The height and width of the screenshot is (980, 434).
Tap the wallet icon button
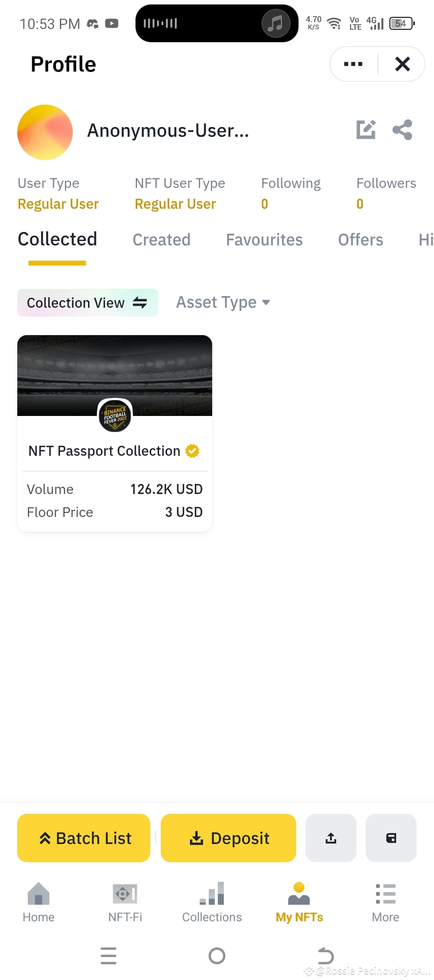[x=391, y=838]
